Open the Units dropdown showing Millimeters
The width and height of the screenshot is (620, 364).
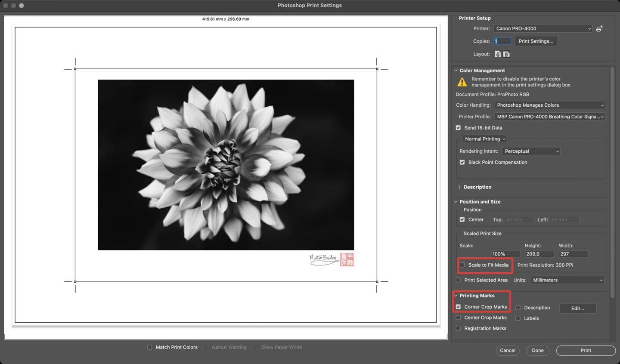567,280
